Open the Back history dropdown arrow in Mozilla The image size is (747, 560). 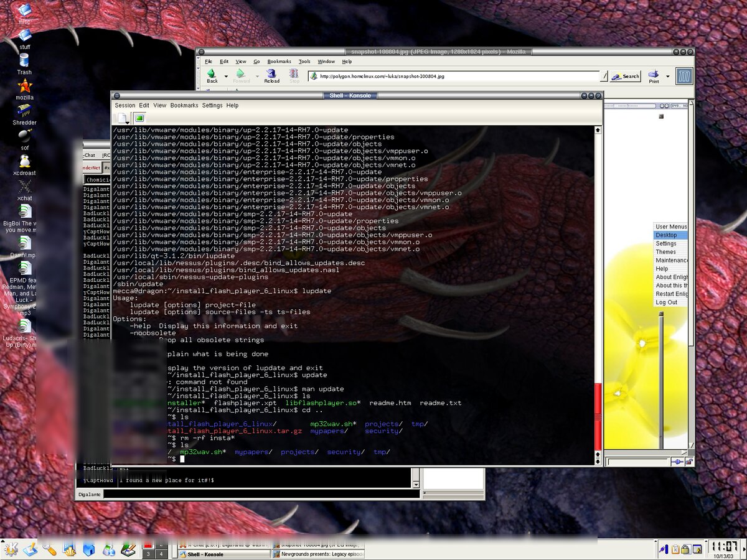[x=225, y=77]
